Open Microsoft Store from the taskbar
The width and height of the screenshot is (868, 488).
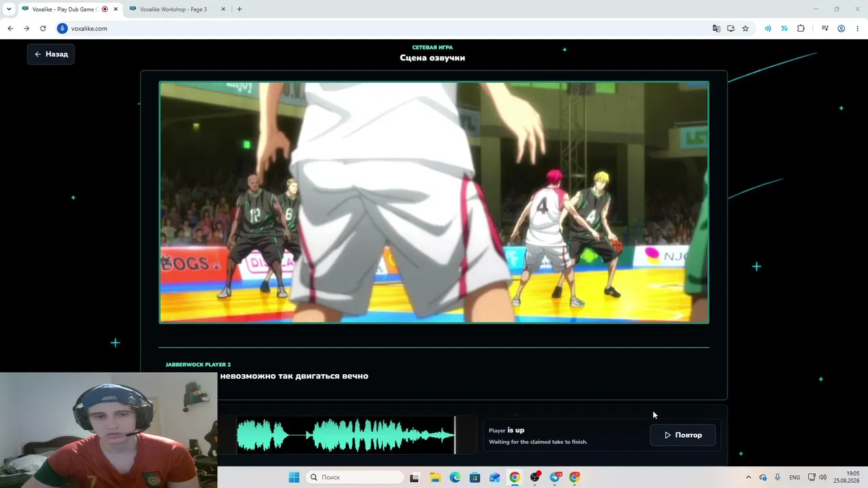(475, 477)
